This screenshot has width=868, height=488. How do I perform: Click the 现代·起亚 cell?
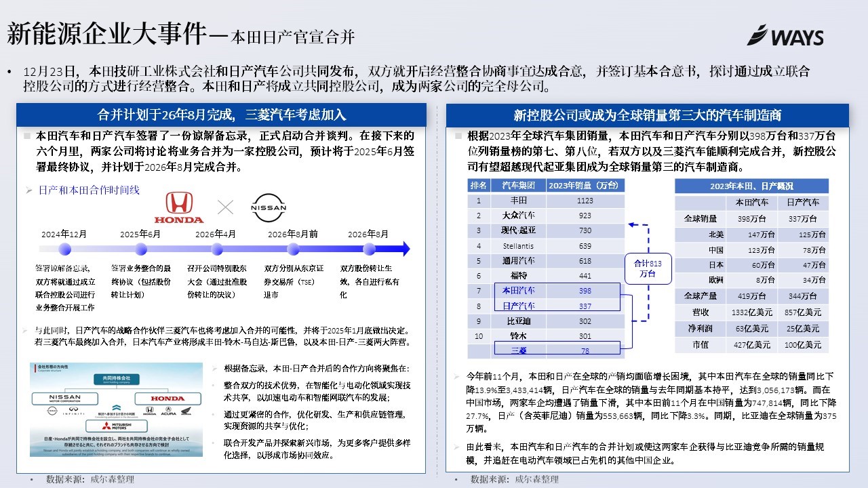[x=518, y=230]
